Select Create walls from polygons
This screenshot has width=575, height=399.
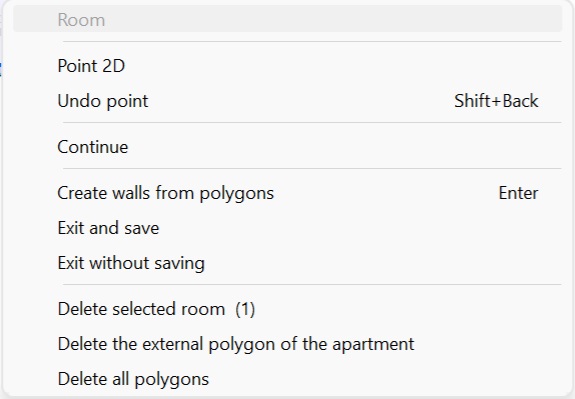click(288, 193)
